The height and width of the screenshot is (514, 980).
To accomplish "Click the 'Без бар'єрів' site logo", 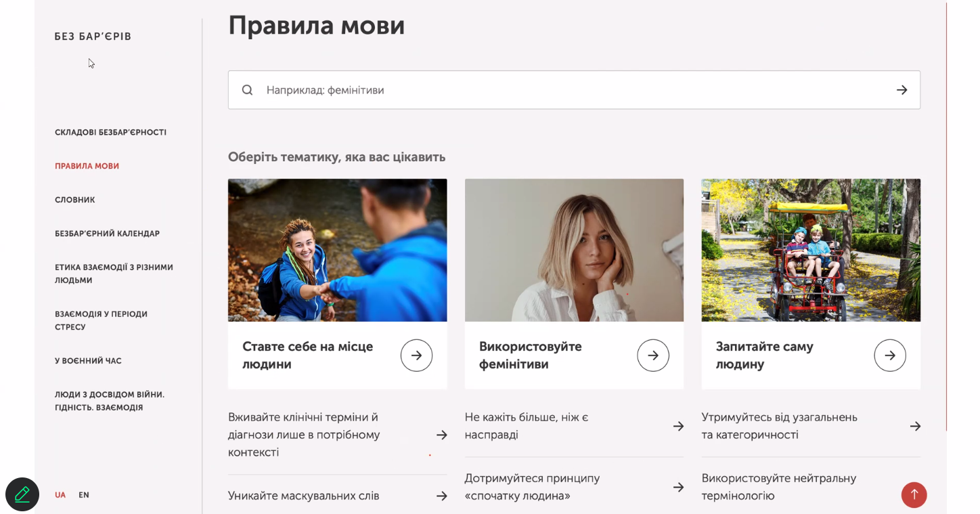I will 93,37.
